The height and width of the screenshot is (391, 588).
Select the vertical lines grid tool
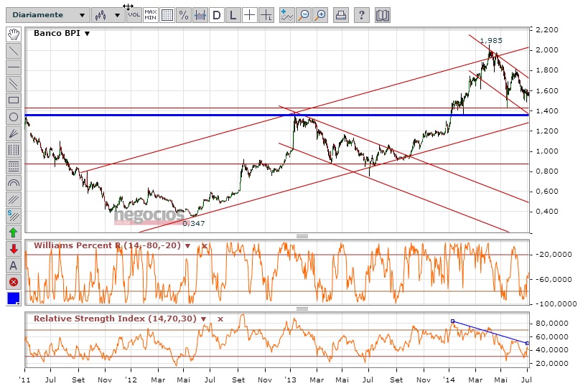click(x=14, y=150)
